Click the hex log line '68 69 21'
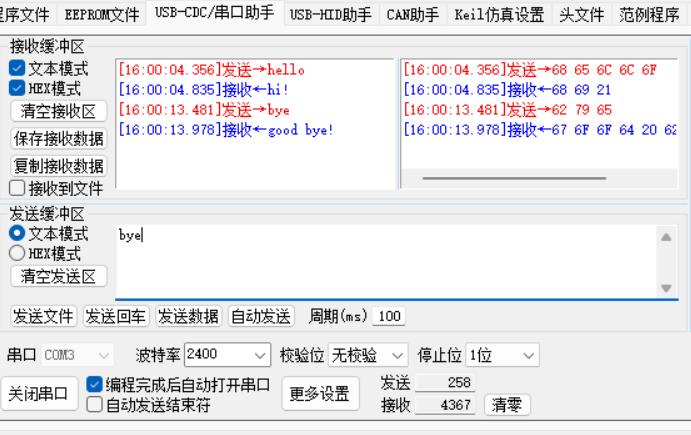The image size is (691, 435). pos(508,90)
